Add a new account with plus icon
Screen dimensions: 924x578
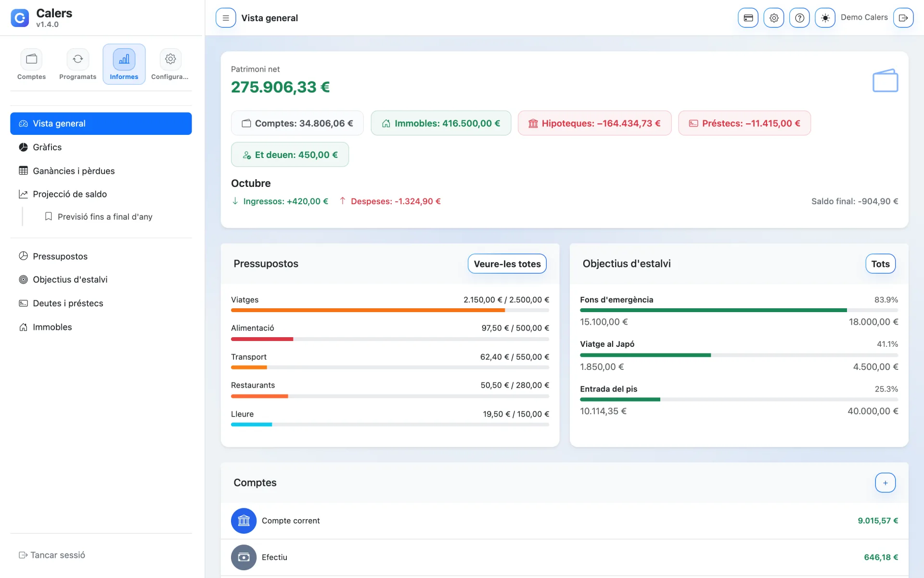(885, 483)
